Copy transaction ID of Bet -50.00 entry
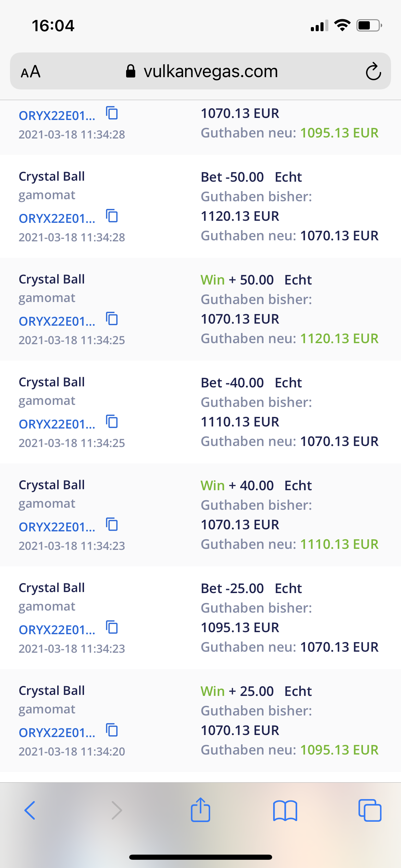The width and height of the screenshot is (401, 868). [x=112, y=216]
